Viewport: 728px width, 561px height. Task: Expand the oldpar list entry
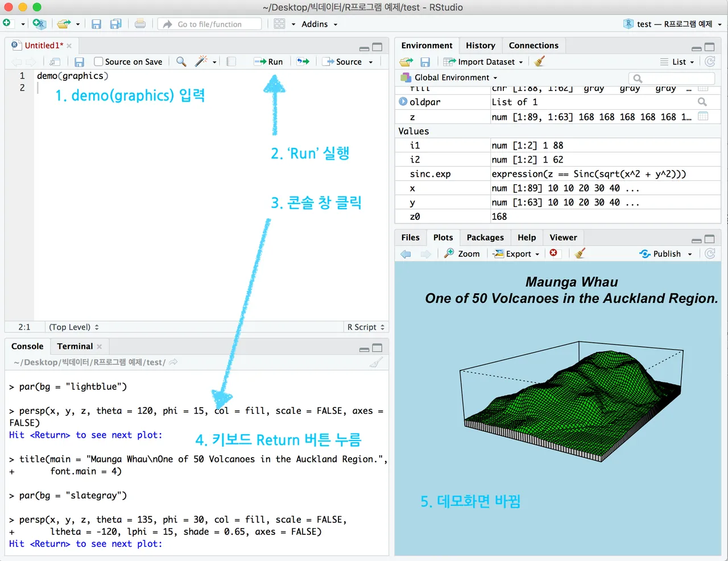click(403, 102)
